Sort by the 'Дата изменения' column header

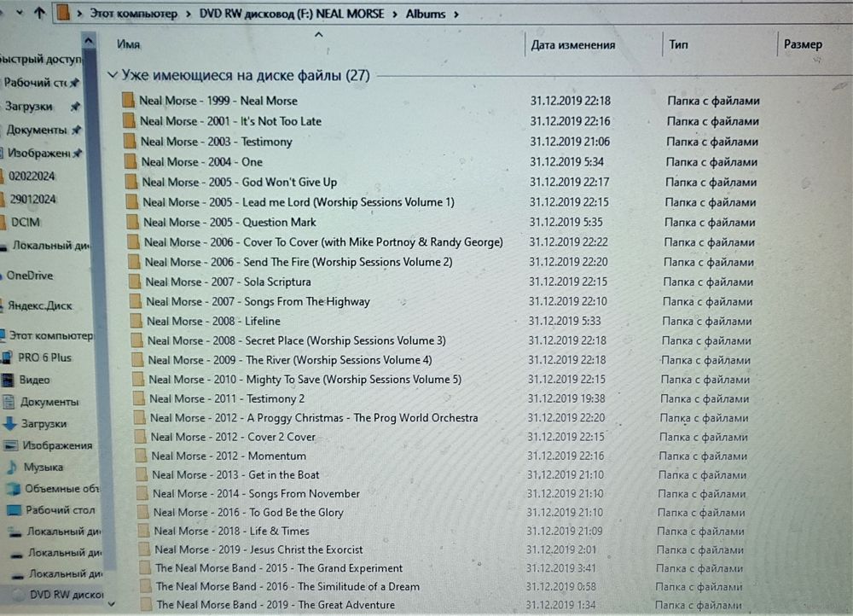click(x=573, y=44)
